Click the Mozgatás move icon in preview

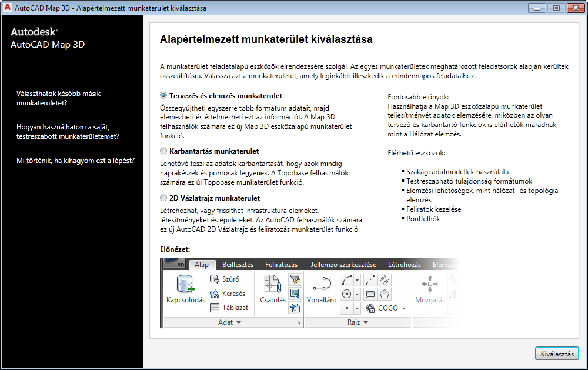(x=430, y=284)
